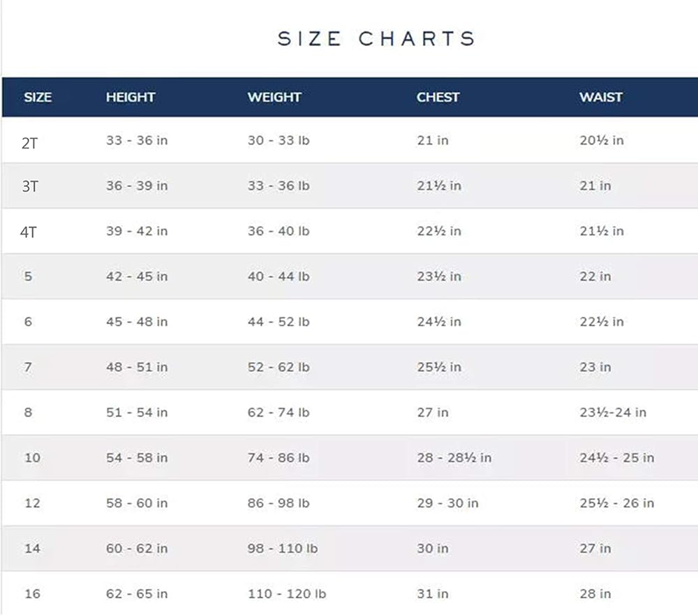Select the 45 - 48 in height cell

(137, 322)
